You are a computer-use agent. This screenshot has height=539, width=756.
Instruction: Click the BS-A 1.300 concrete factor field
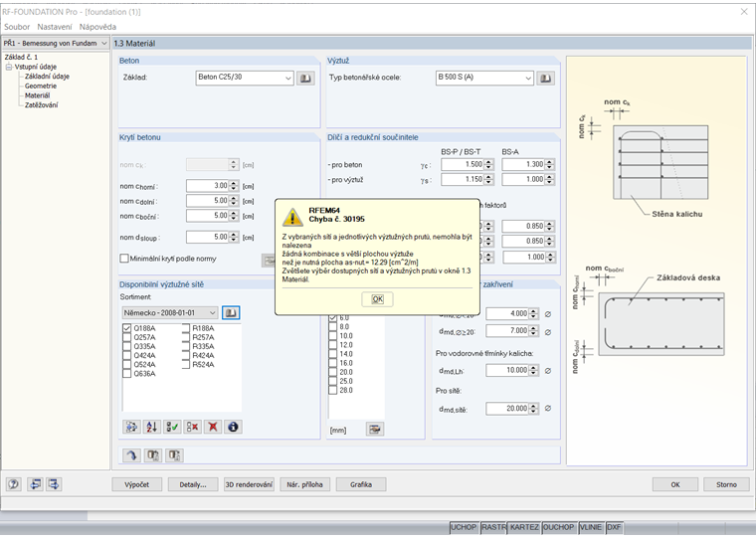[523, 164]
